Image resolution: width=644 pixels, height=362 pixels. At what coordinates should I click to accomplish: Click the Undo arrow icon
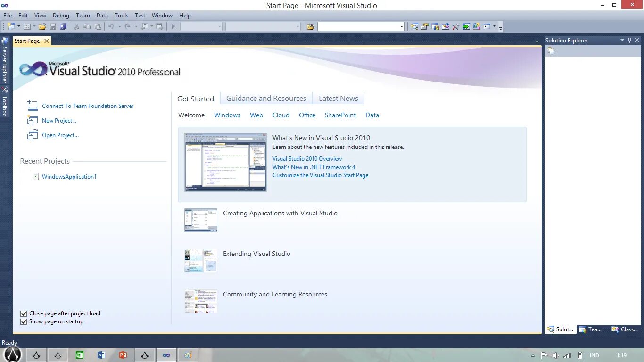pos(111,26)
